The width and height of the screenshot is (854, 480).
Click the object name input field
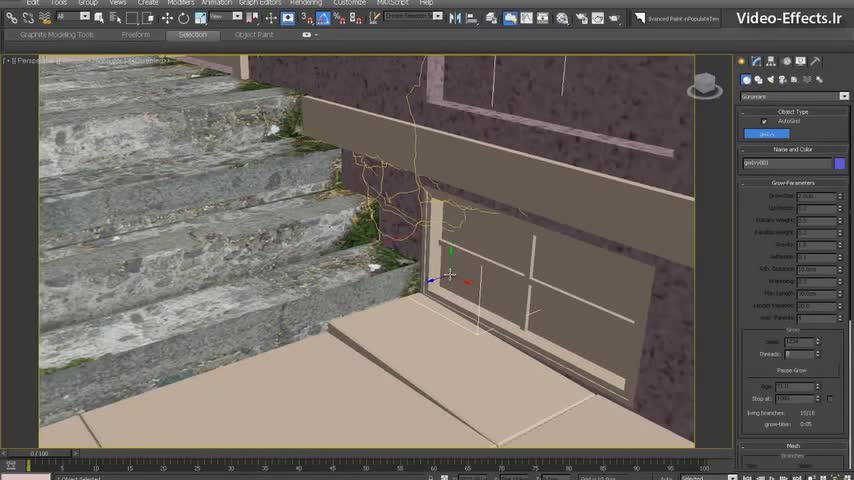tap(786, 163)
